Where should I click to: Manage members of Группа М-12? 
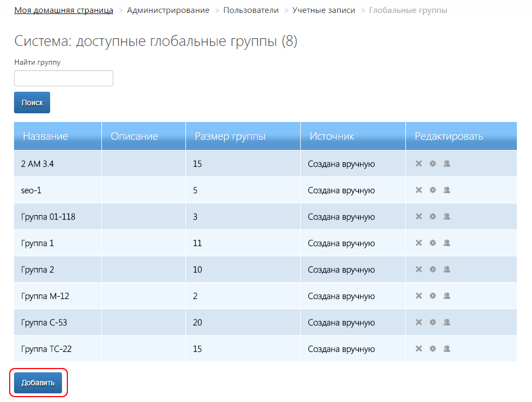(446, 296)
